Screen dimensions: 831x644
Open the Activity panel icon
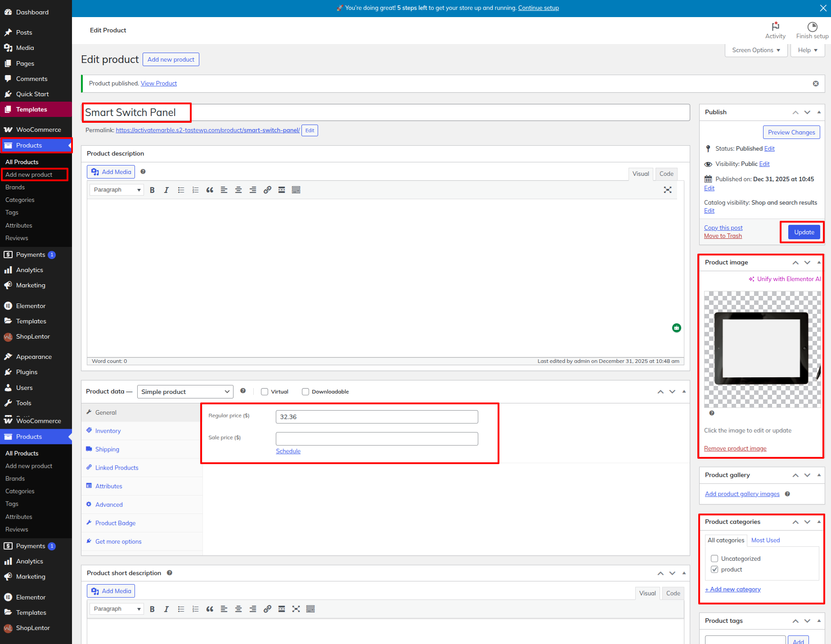pyautogui.click(x=775, y=27)
